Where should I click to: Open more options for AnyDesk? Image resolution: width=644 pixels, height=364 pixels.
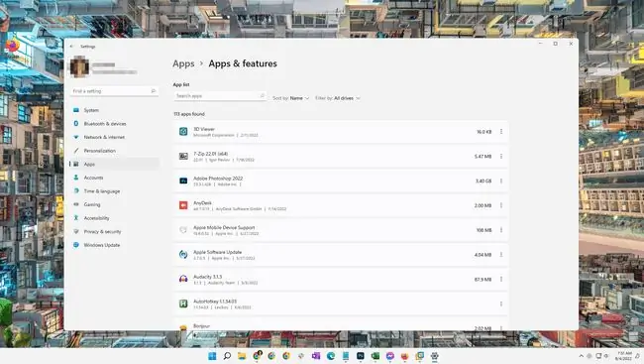tap(501, 205)
